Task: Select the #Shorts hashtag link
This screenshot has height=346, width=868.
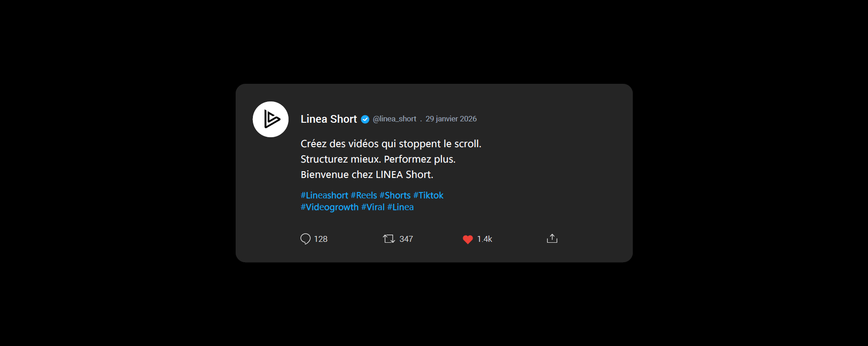Action: 395,195
